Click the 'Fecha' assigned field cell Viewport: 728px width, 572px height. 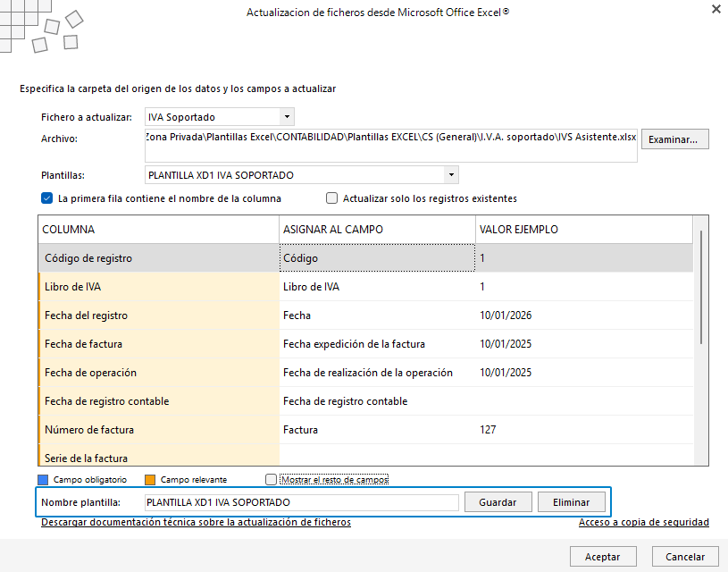click(377, 315)
